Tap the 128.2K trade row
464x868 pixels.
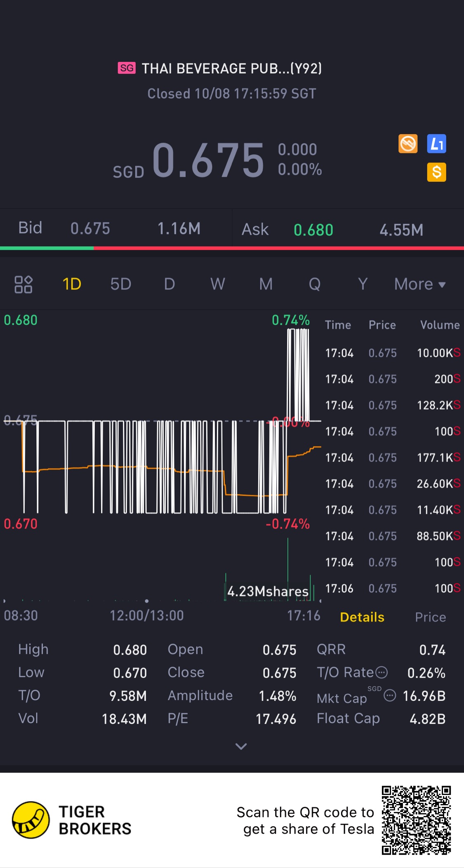click(x=393, y=406)
